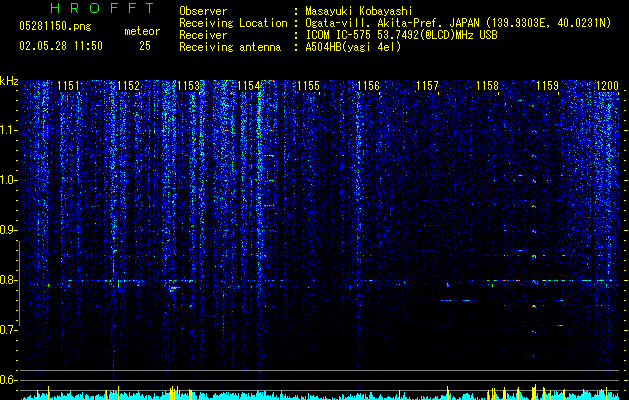Select the ICOM IC-575 53.7492 MHz USB text

point(401,35)
